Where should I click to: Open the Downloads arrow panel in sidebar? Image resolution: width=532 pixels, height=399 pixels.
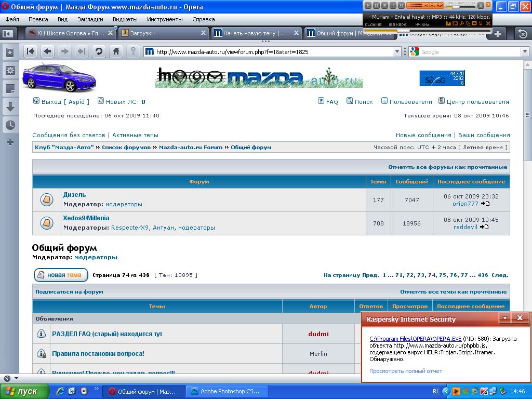point(10,107)
